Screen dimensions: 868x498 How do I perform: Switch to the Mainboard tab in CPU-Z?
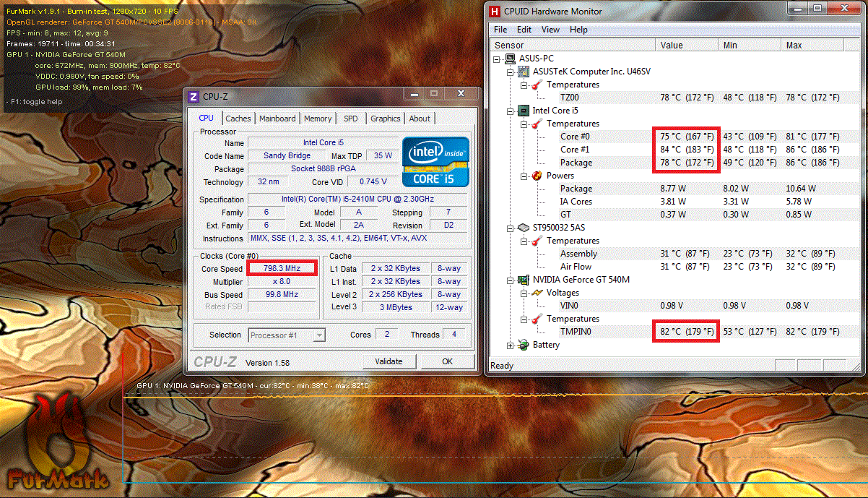(x=277, y=119)
